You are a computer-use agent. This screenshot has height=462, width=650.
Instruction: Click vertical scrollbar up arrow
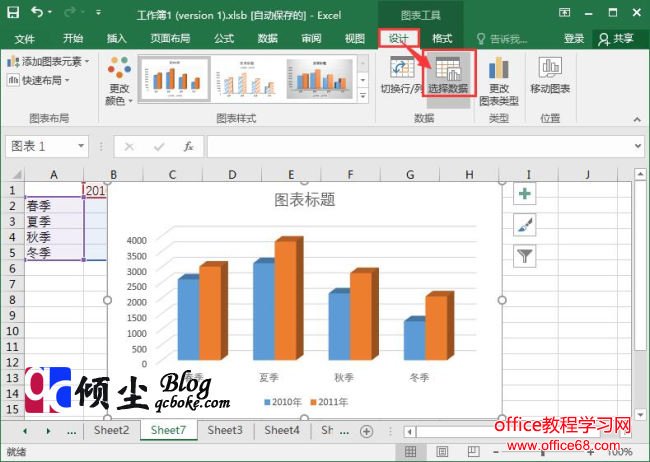pyautogui.click(x=640, y=174)
